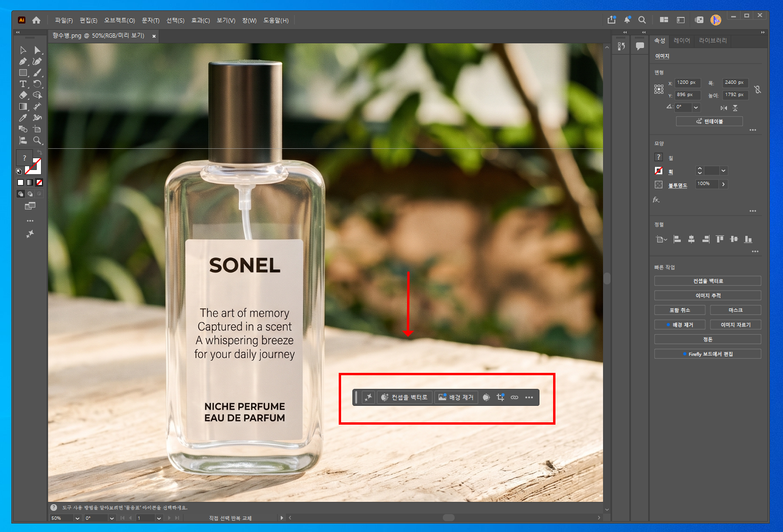Open the stroke weight dropdown
Image resolution: width=783 pixels, height=532 pixels.
coord(723,170)
